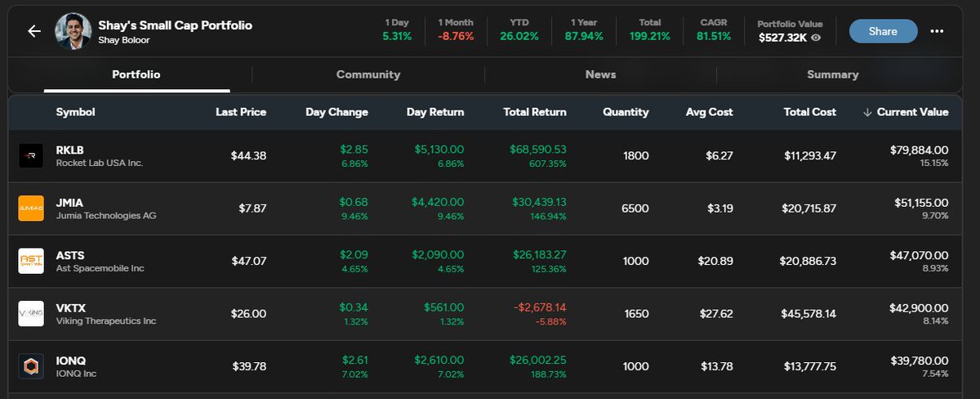The image size is (980, 399).
Task: Open the RKLB ticker symbol link
Action: [x=70, y=150]
